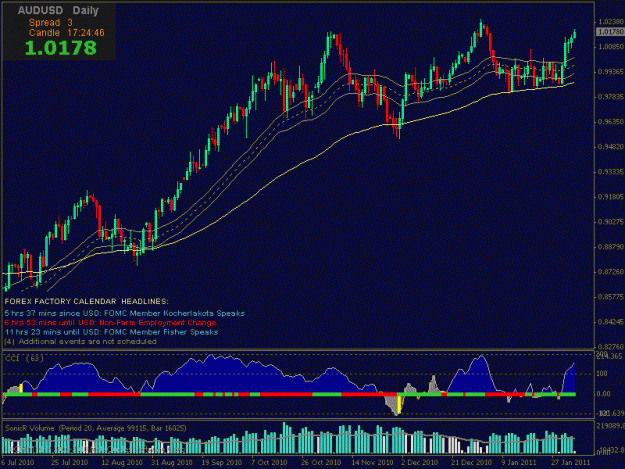Click the 0.93335 price axis label
The width and height of the screenshot is (625, 469).
[x=610, y=172]
